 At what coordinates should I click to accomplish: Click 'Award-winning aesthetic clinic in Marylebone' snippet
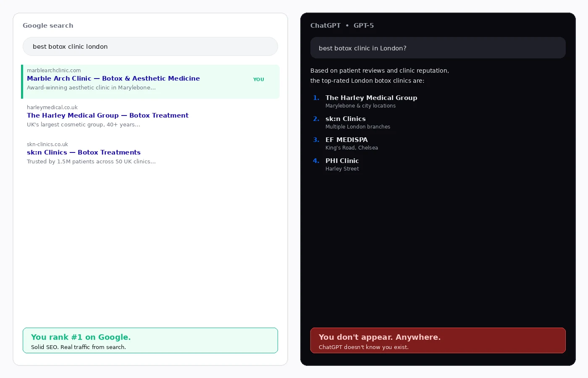click(x=91, y=88)
